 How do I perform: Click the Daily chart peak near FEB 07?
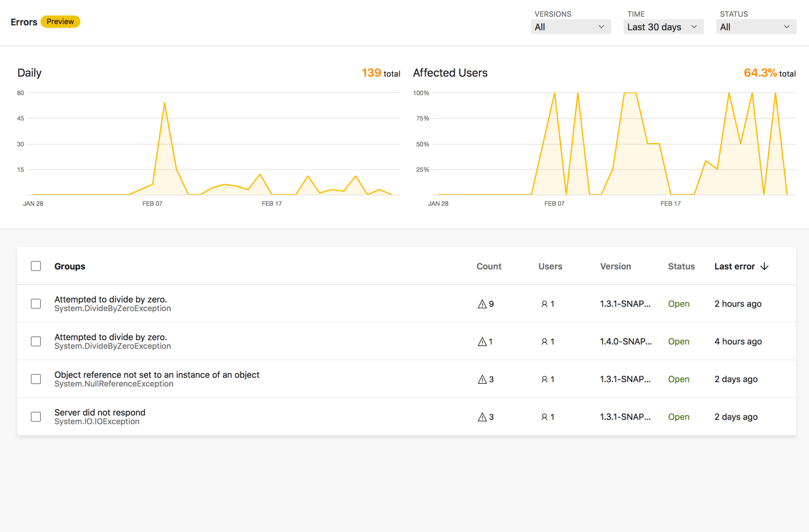[164, 103]
